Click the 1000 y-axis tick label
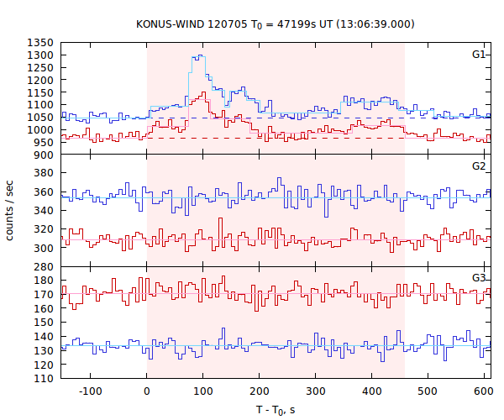 pos(40,130)
